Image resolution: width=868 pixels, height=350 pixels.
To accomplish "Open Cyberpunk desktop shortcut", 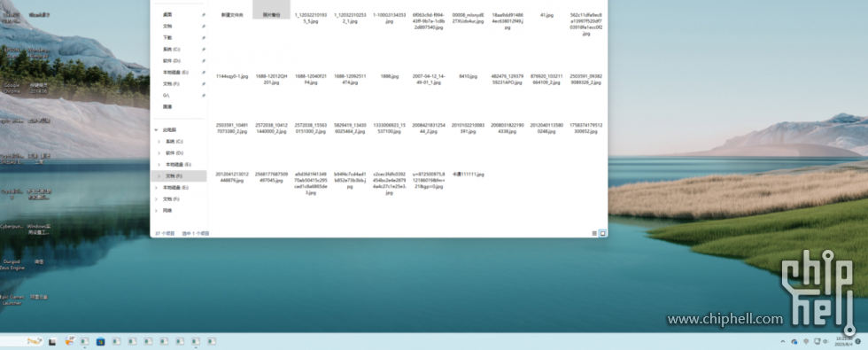I will click(x=12, y=226).
